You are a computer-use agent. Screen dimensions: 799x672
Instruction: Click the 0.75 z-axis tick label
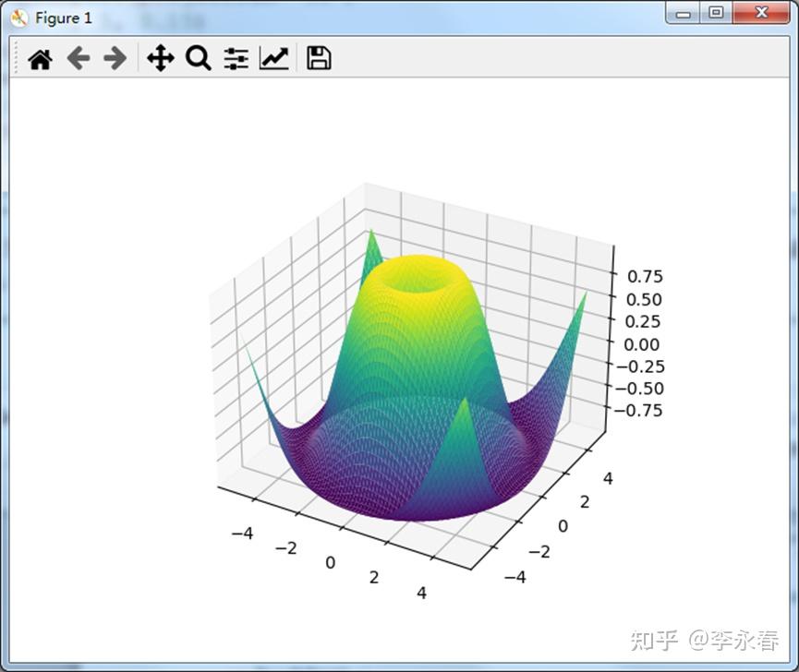[645, 277]
